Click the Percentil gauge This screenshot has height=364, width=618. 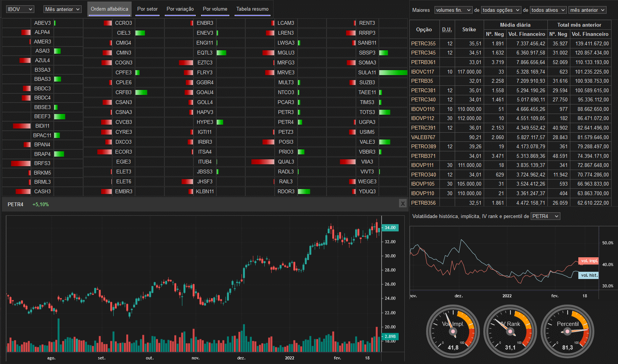(x=567, y=331)
